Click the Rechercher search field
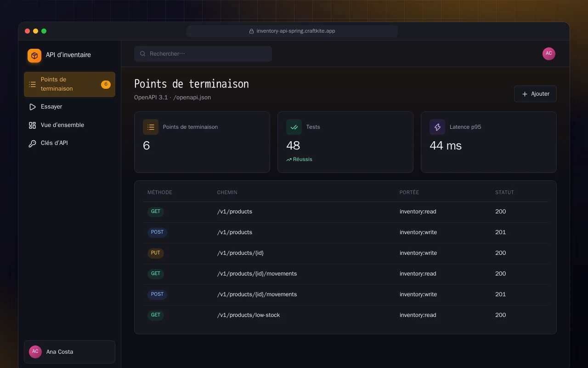Image resolution: width=588 pixels, height=368 pixels. pos(203,54)
